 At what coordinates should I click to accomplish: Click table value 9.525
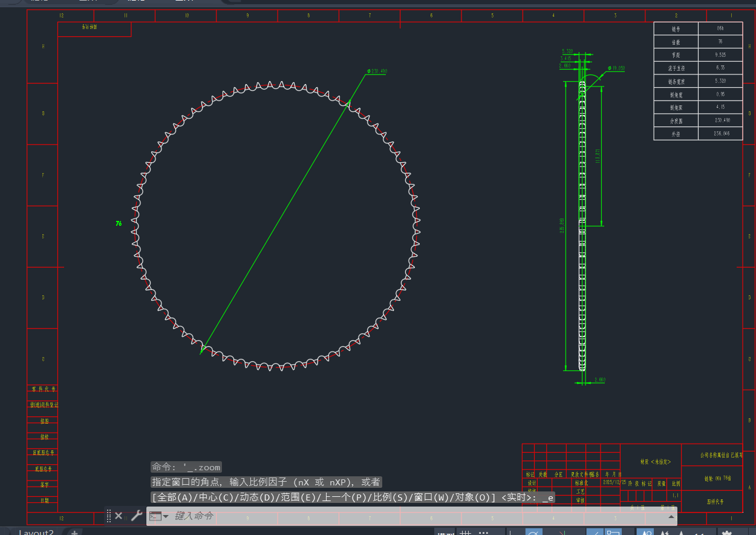[720, 55]
